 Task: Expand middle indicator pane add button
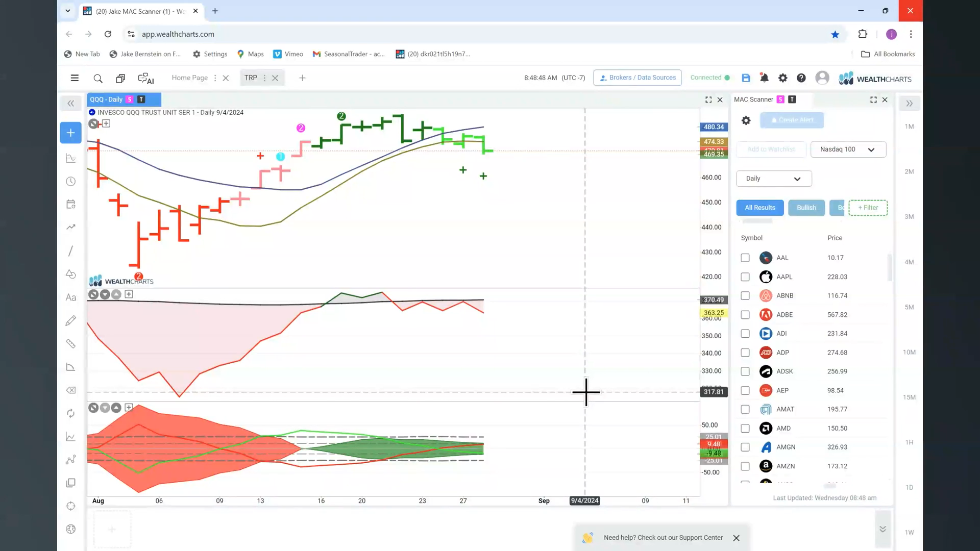(x=129, y=294)
